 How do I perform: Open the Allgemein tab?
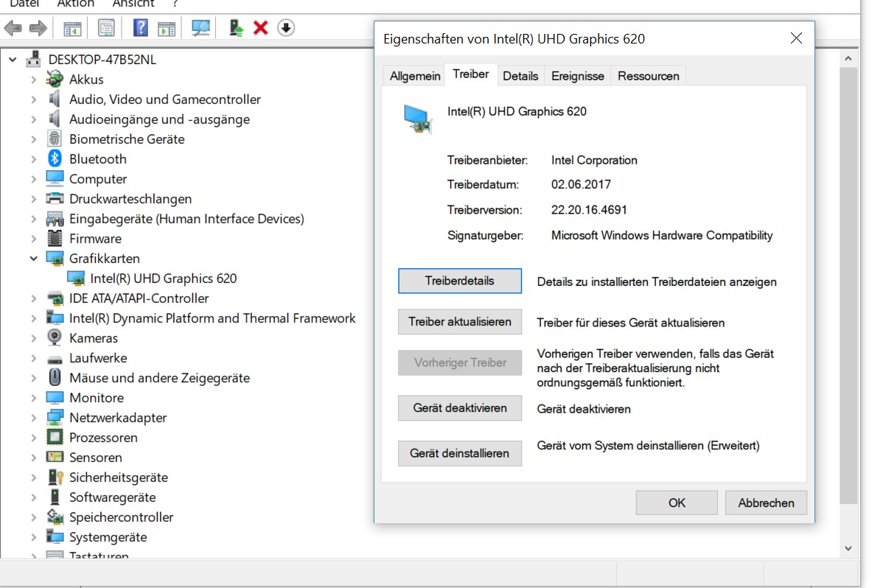[x=414, y=76]
